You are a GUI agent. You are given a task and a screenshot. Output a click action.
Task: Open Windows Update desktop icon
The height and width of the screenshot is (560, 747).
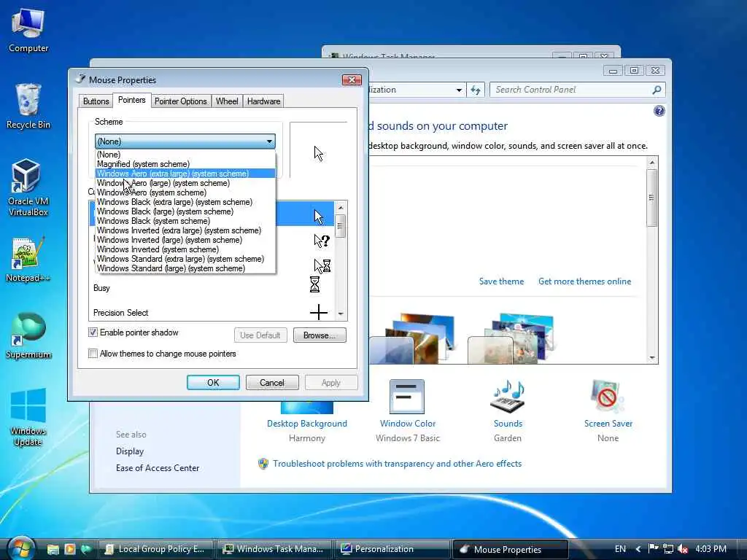[x=28, y=417]
